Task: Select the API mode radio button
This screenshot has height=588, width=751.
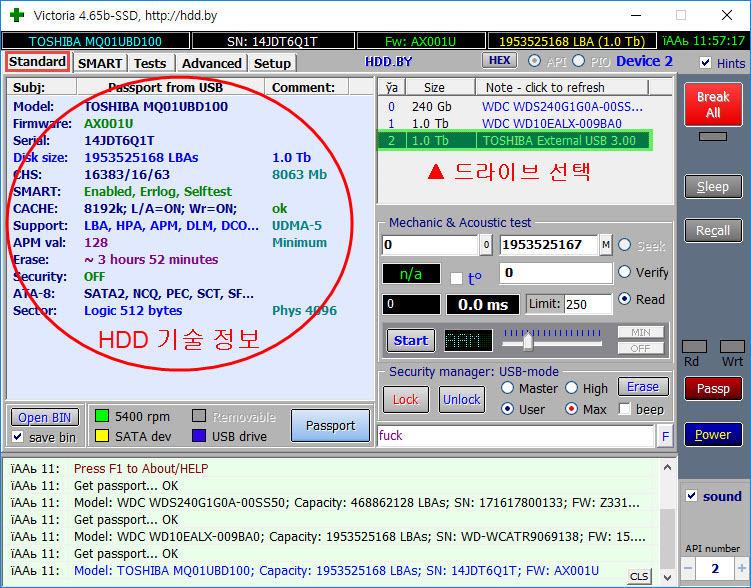Action: [535, 61]
